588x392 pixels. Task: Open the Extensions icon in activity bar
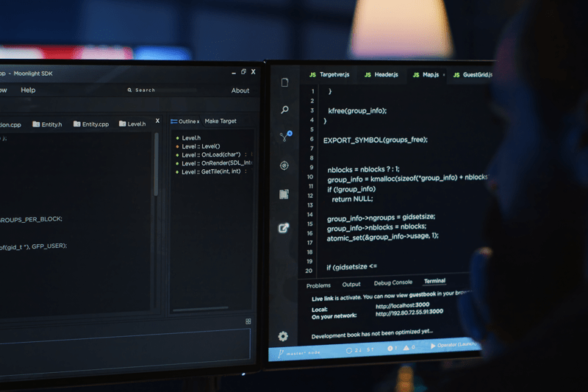coord(284,195)
